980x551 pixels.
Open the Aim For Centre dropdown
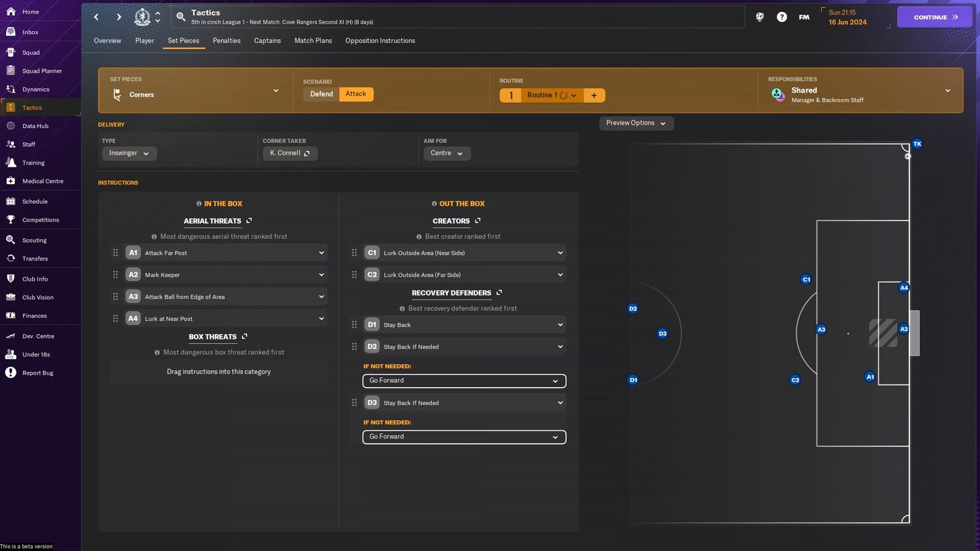[x=446, y=153]
